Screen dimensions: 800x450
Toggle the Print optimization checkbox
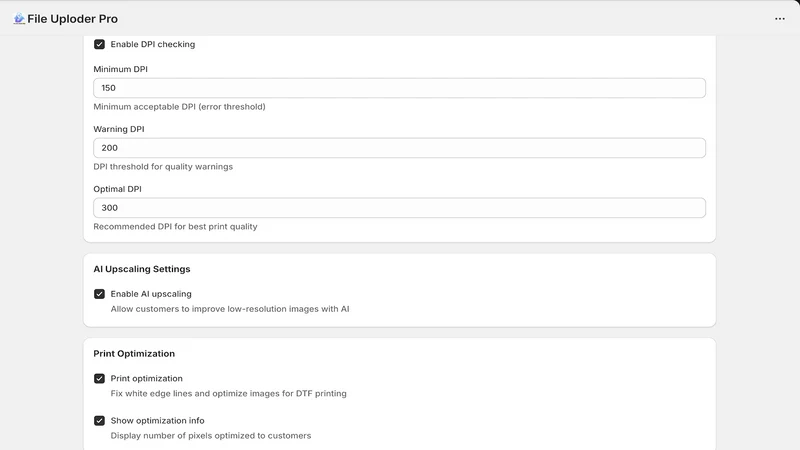coord(99,379)
